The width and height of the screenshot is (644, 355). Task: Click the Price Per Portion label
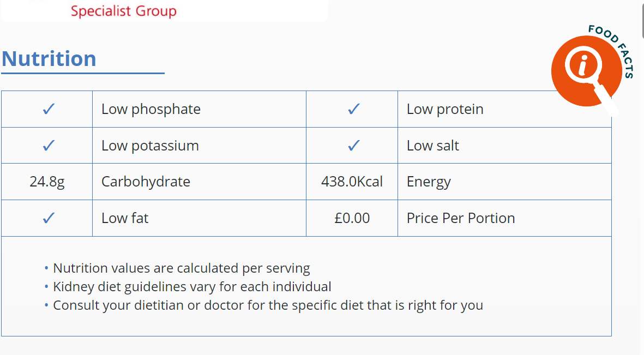(x=461, y=218)
